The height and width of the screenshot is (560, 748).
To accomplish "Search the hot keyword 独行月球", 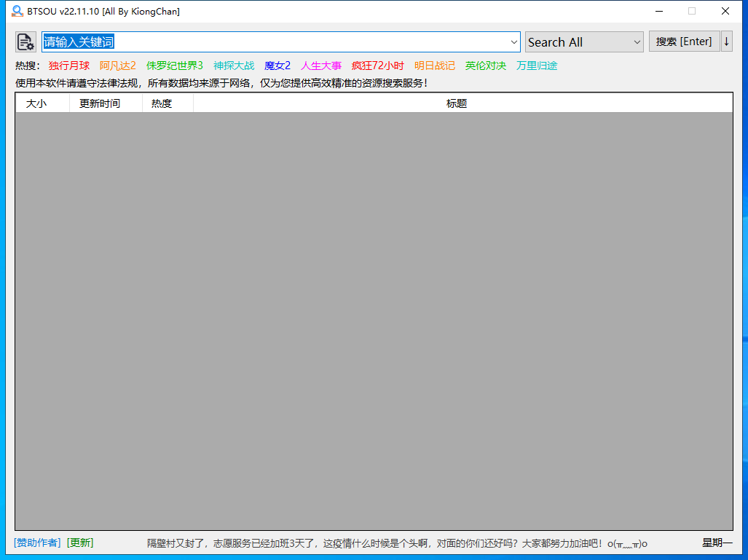I will tap(69, 65).
